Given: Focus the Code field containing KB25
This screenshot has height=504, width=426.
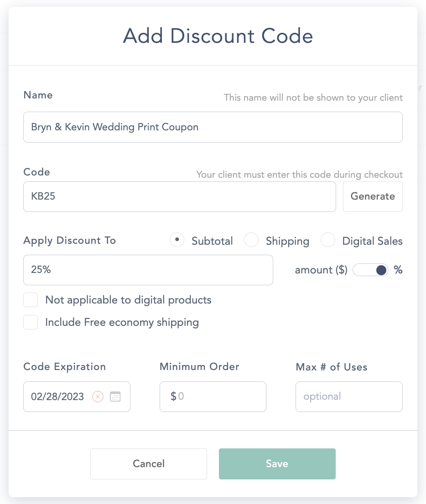Looking at the screenshot, I should (x=179, y=197).
